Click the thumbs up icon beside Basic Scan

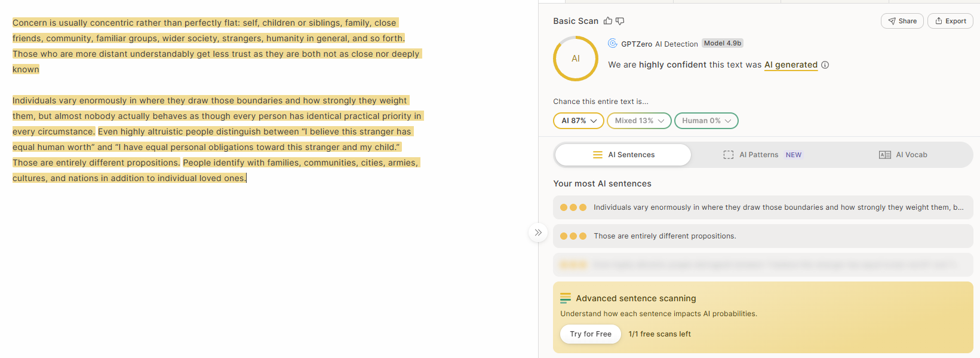[x=608, y=21]
